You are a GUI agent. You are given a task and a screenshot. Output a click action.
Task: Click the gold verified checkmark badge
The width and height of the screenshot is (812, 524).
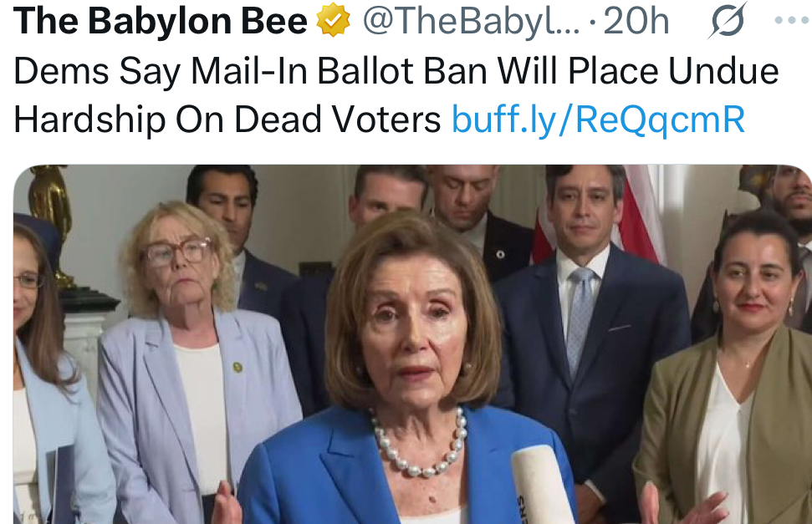(x=333, y=20)
